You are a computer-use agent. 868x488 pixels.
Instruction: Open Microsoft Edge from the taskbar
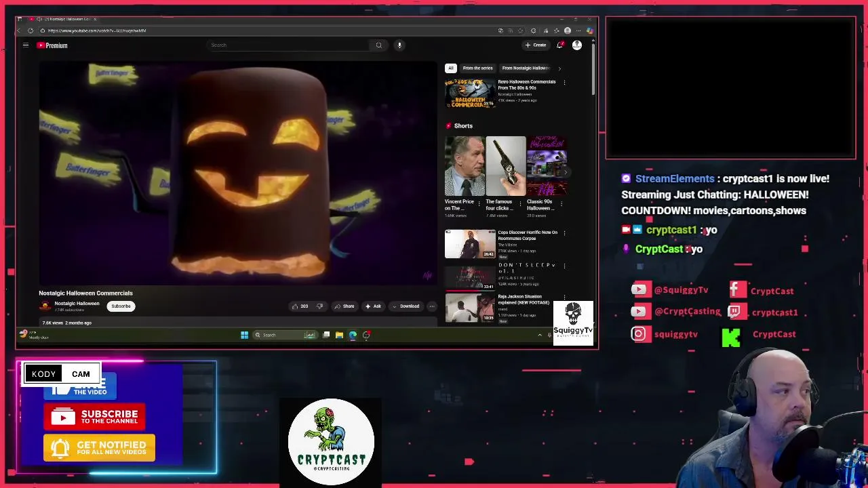(x=353, y=335)
